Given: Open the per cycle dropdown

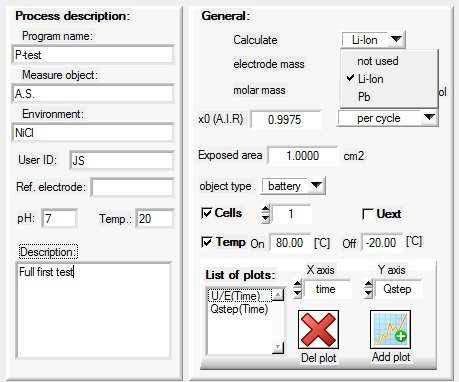Looking at the screenshot, I should point(388,118).
